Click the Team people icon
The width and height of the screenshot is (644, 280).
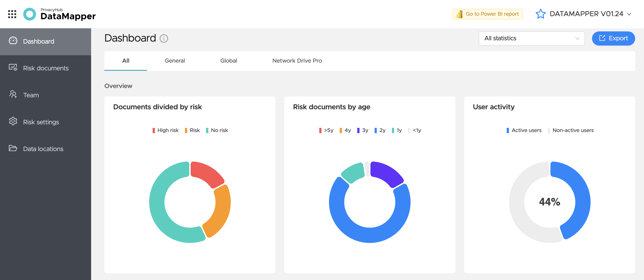tap(13, 94)
